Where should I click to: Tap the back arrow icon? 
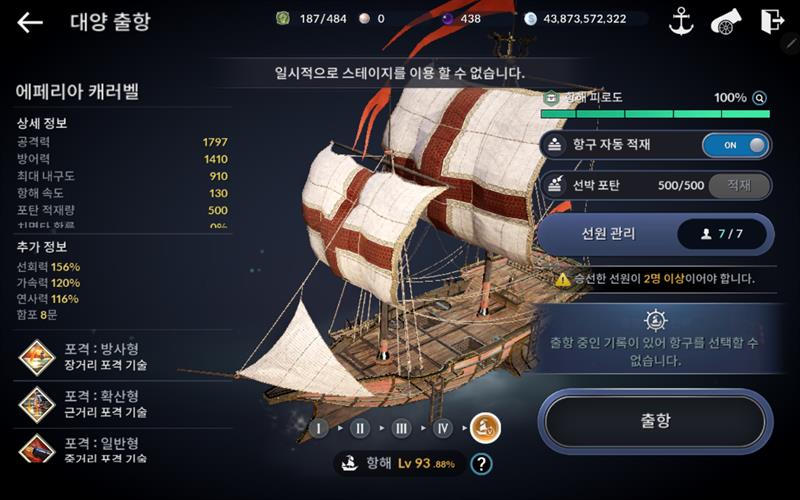[x=30, y=22]
